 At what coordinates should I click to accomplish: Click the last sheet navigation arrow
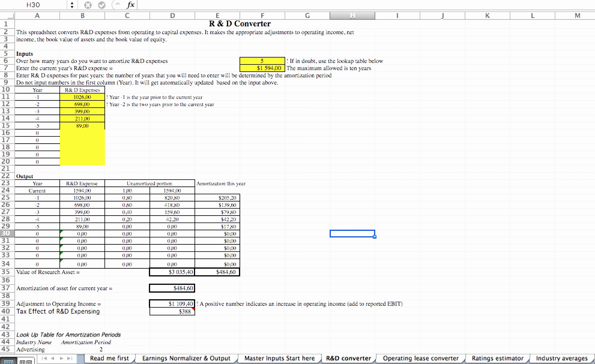pyautogui.click(x=70, y=358)
